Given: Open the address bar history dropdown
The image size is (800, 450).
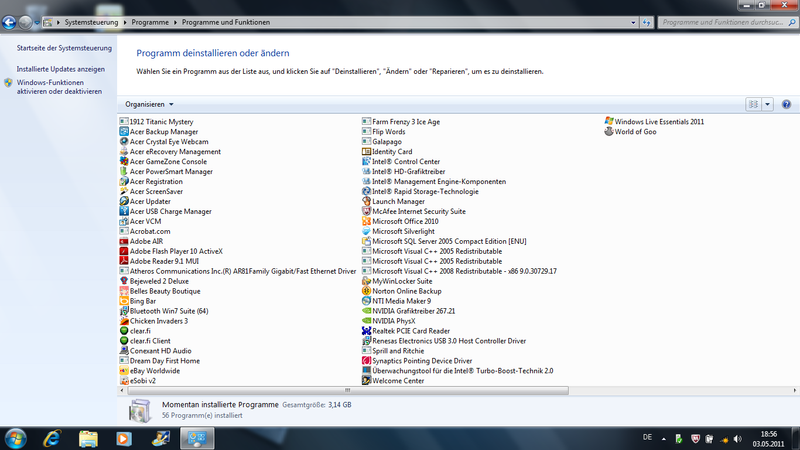Looking at the screenshot, I should pos(633,22).
